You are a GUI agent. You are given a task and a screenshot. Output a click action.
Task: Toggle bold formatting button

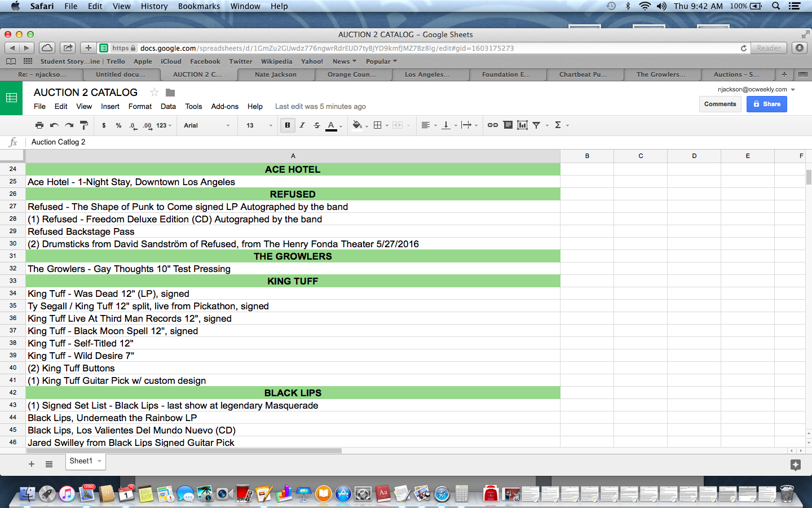pos(288,125)
